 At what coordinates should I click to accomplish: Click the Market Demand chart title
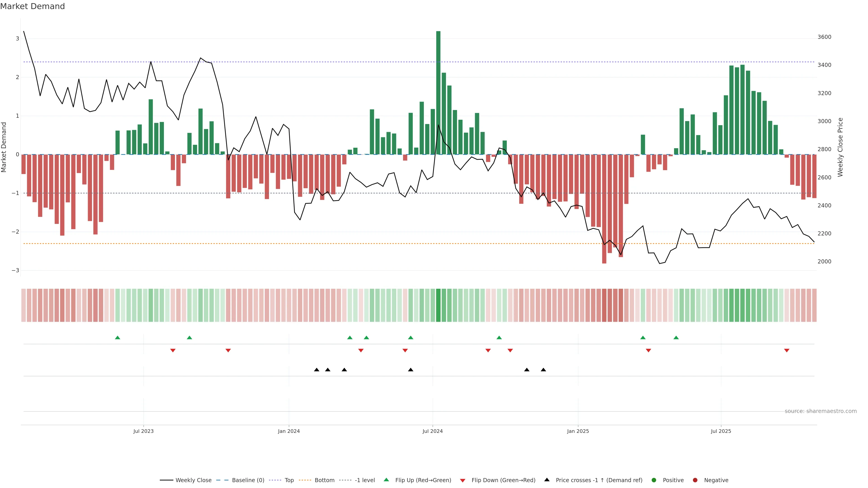point(32,6)
